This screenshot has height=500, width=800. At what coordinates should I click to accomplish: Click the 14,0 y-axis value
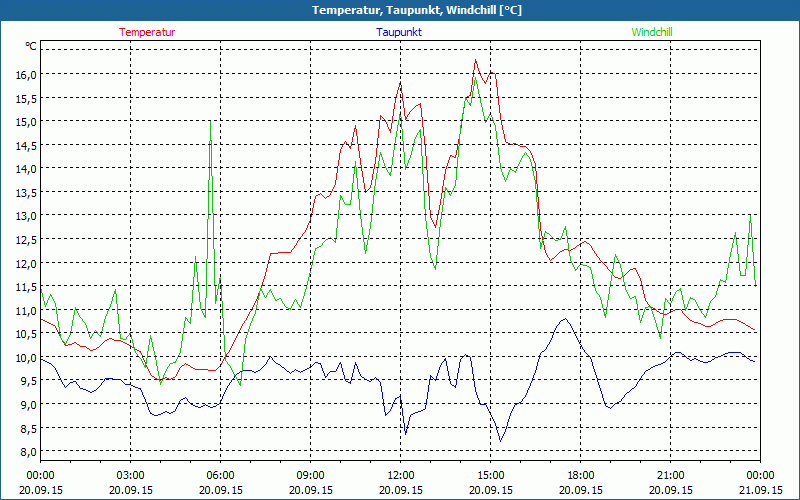click(x=27, y=169)
